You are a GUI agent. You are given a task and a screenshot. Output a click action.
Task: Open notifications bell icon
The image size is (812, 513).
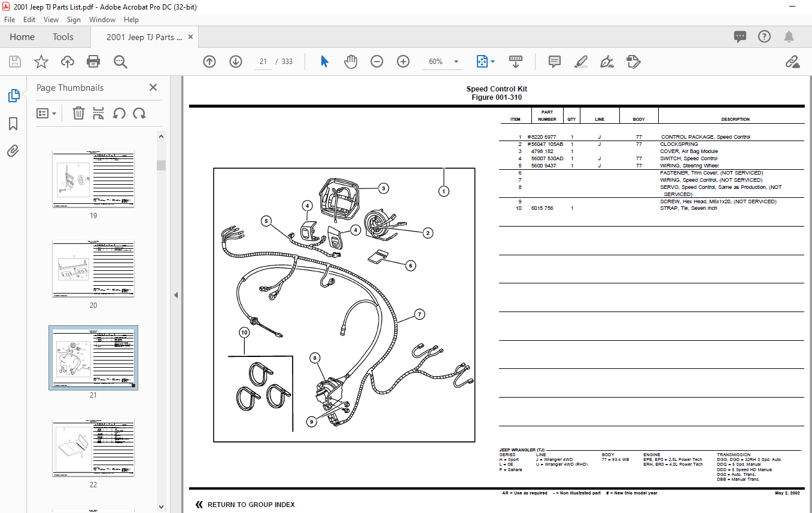pyautogui.click(x=789, y=37)
